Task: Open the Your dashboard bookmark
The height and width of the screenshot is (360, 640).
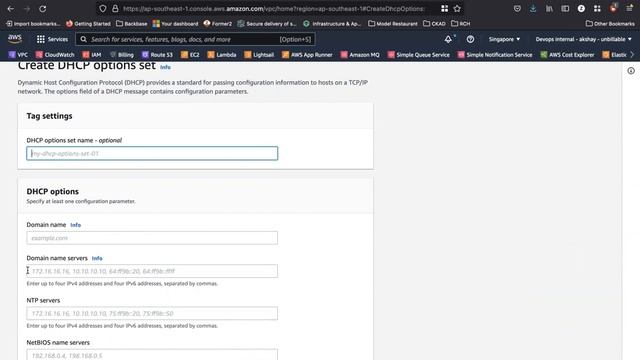Action: 175,24
